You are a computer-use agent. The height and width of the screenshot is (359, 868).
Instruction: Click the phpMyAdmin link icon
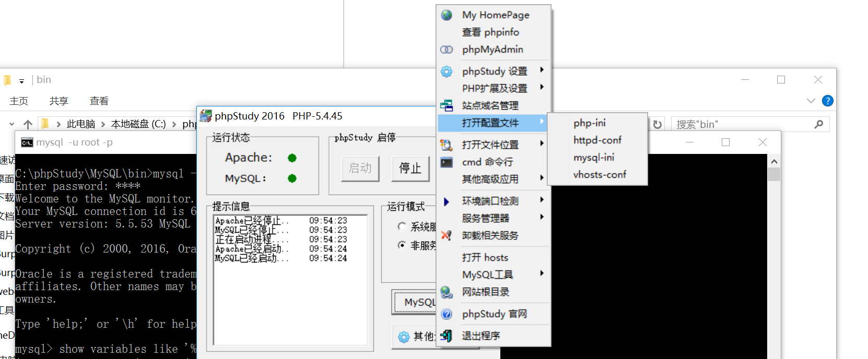[x=447, y=50]
